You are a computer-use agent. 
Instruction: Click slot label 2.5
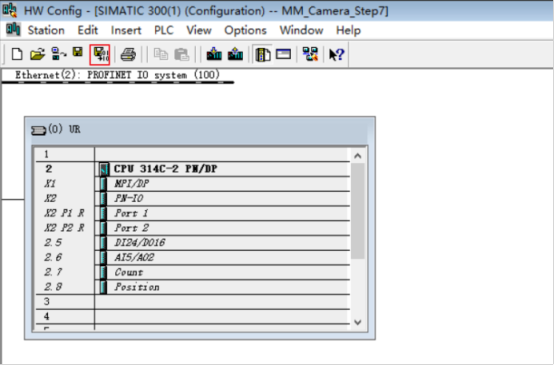53,243
